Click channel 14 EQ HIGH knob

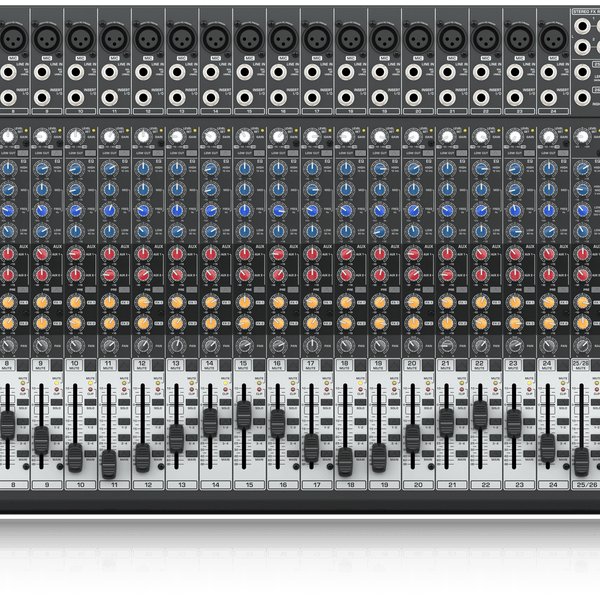click(211, 168)
